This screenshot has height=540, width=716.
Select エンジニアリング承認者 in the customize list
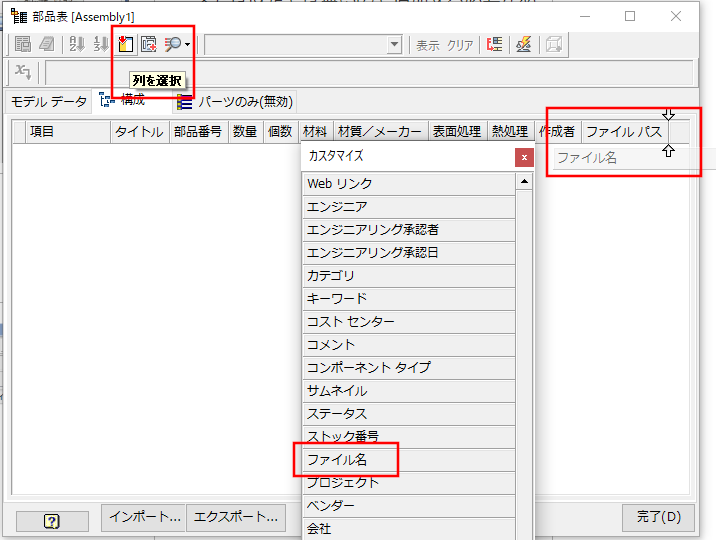pyautogui.click(x=409, y=230)
